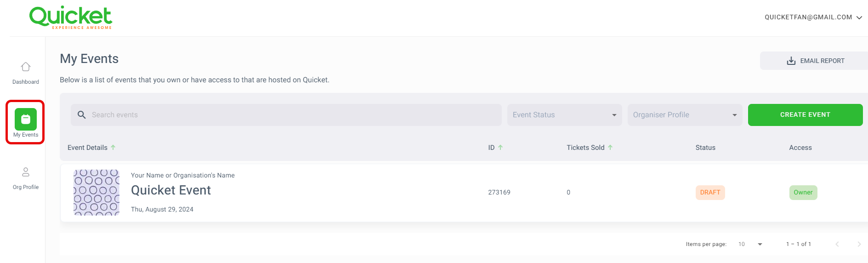Screen dimensions: 868x263
Task: Click the DRAFT status badge
Action: [710, 193]
